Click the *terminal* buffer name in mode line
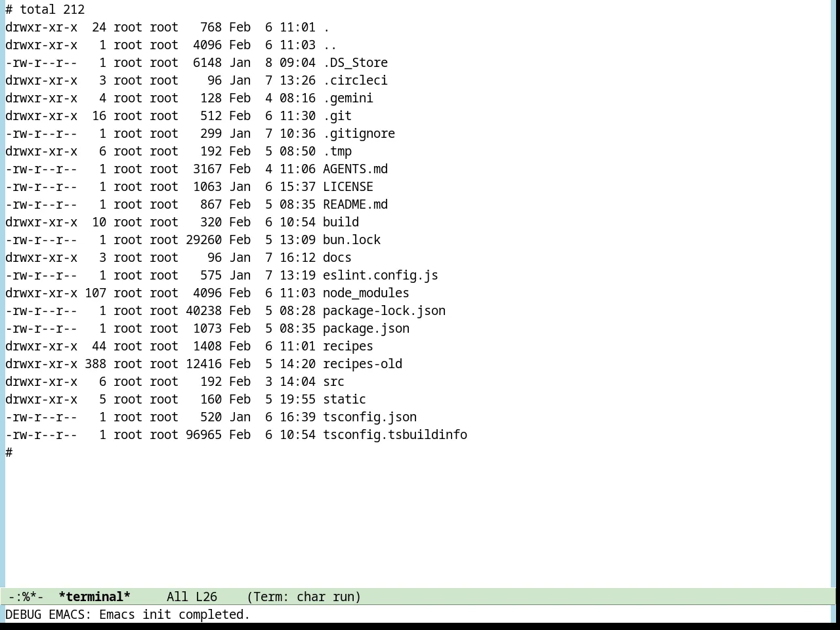 (94, 597)
